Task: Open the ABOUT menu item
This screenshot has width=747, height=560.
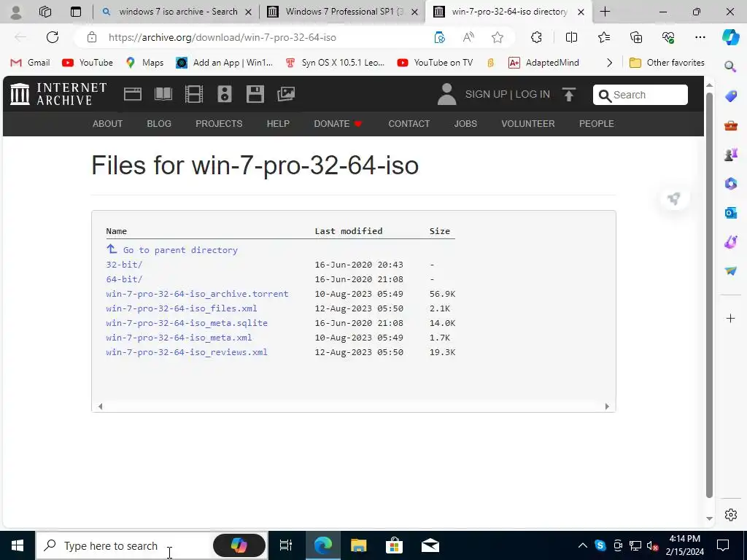Action: pos(108,124)
